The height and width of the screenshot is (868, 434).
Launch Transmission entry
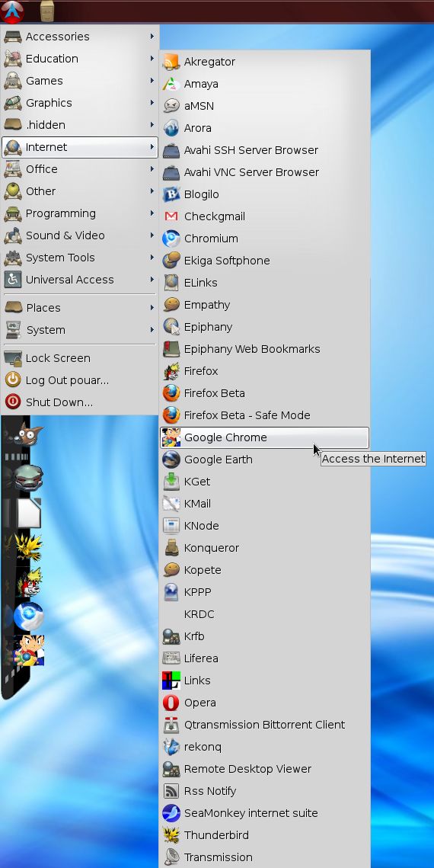[264, 857]
